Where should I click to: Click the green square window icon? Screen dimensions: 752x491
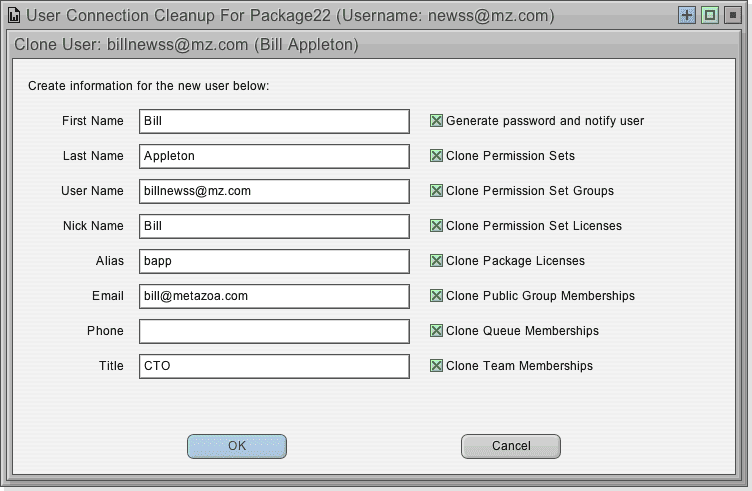[x=710, y=15]
